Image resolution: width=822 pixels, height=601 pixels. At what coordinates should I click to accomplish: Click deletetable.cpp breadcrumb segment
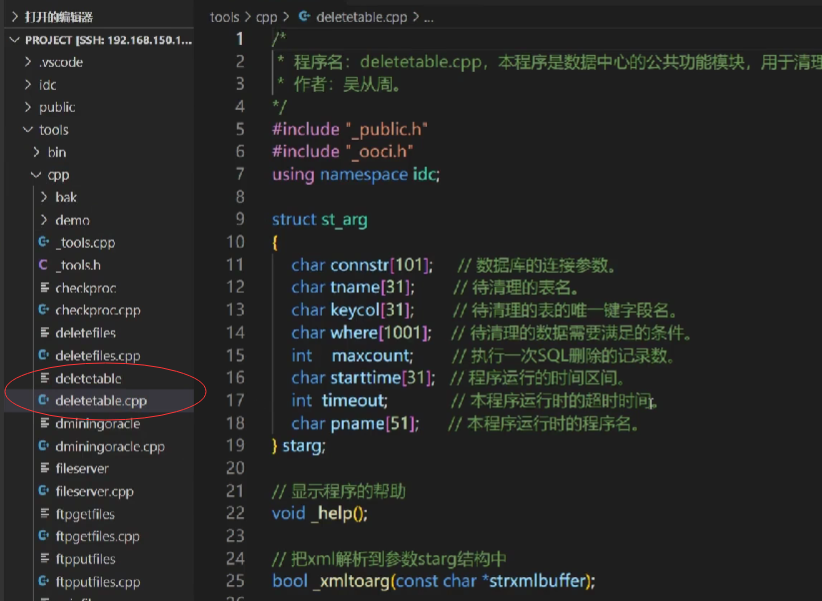click(x=362, y=17)
